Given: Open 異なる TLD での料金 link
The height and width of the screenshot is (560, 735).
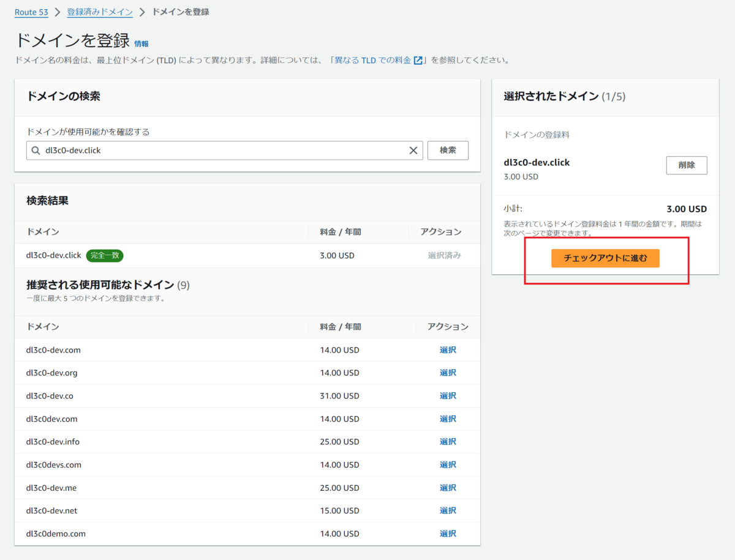Looking at the screenshot, I should (x=373, y=61).
